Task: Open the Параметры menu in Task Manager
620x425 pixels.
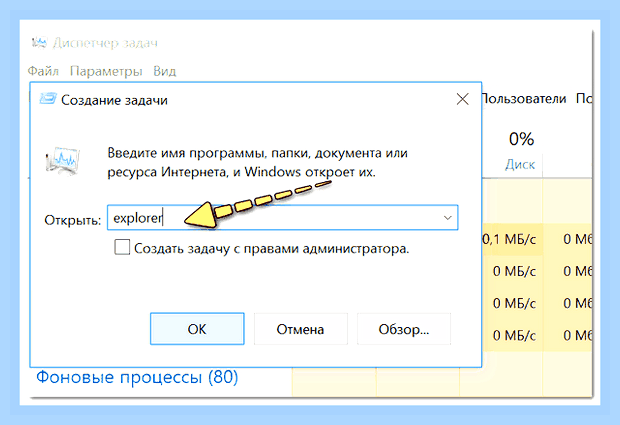Action: tap(106, 71)
